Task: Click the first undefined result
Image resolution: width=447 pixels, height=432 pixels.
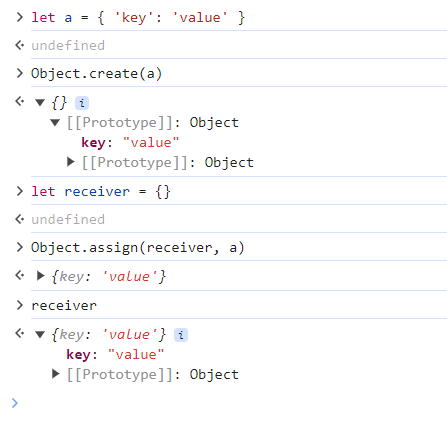Action: [x=68, y=46]
